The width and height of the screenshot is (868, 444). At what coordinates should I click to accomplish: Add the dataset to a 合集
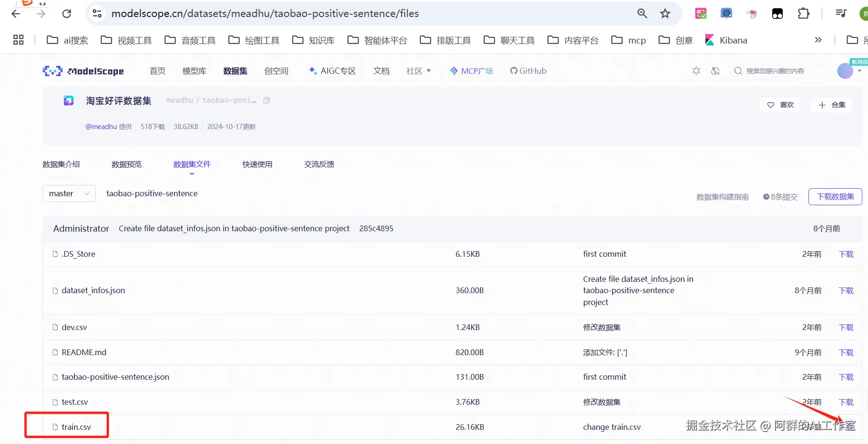point(832,105)
